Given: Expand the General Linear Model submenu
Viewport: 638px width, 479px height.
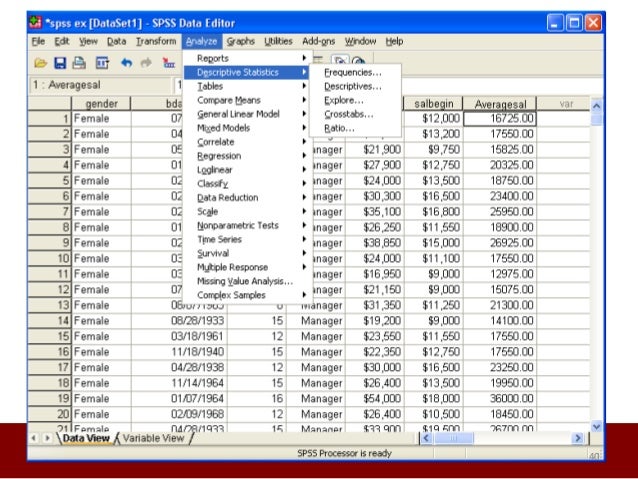Looking at the screenshot, I should click(248, 114).
